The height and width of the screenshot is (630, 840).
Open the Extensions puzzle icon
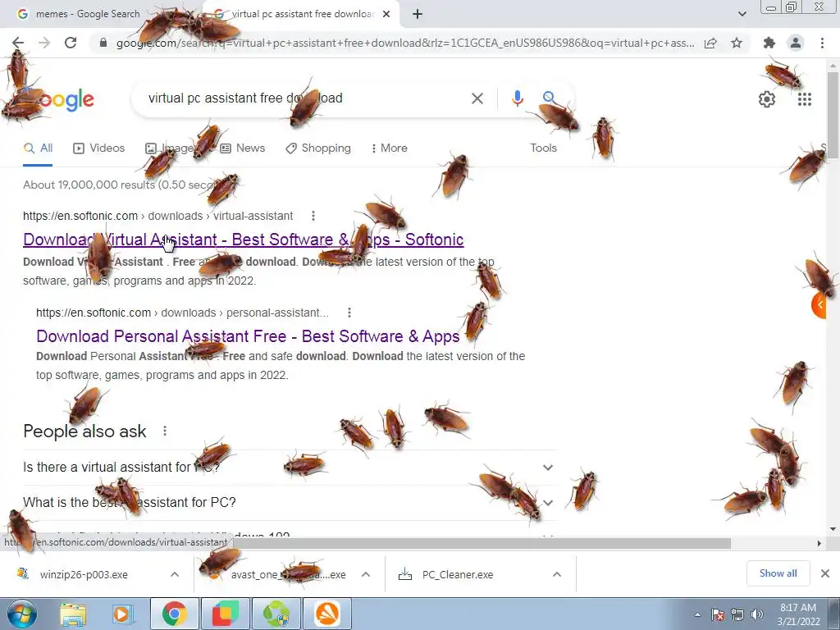point(769,43)
